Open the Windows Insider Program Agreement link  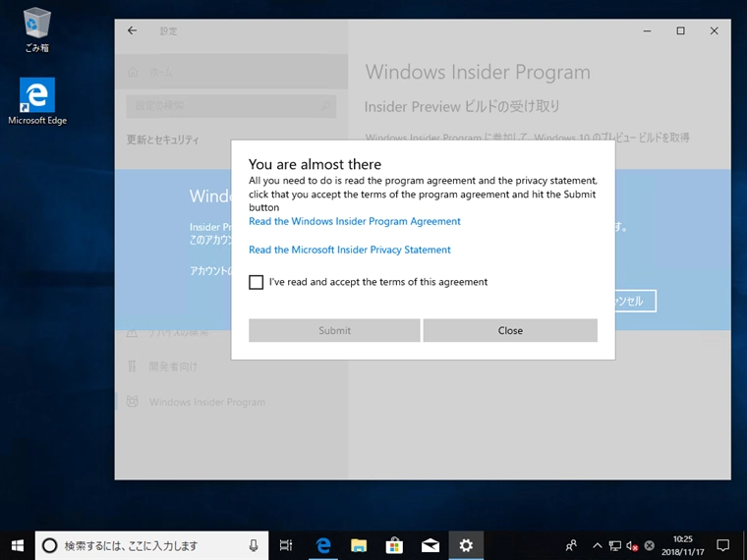pyautogui.click(x=355, y=221)
